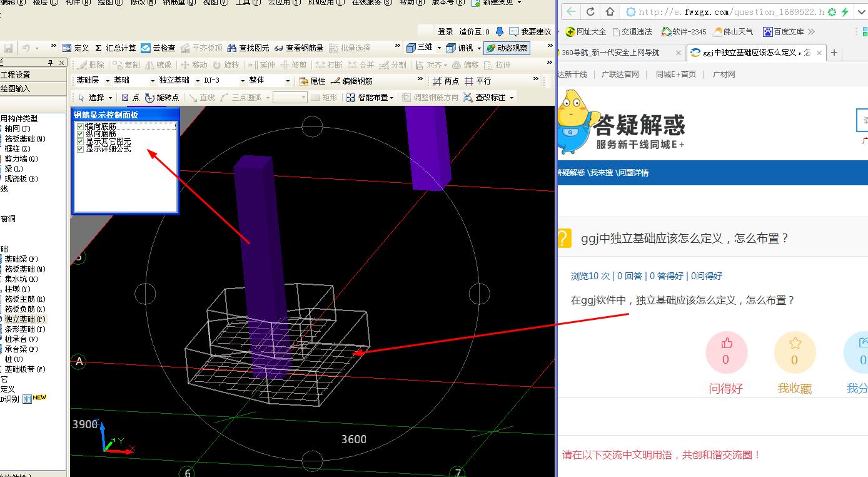Viewport: 868px width, 477px height.
Task: Choose 两点 two-point axis tool
Action: (446, 81)
